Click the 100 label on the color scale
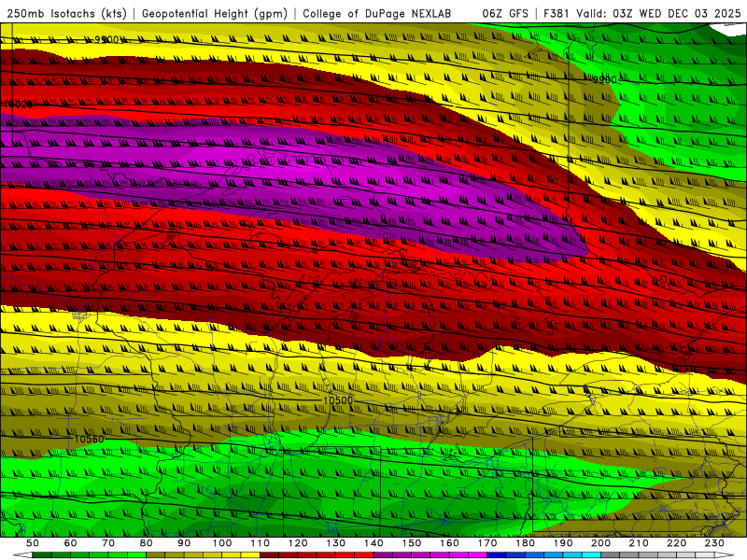Image resolution: width=747 pixels, height=560 pixels. [222, 543]
